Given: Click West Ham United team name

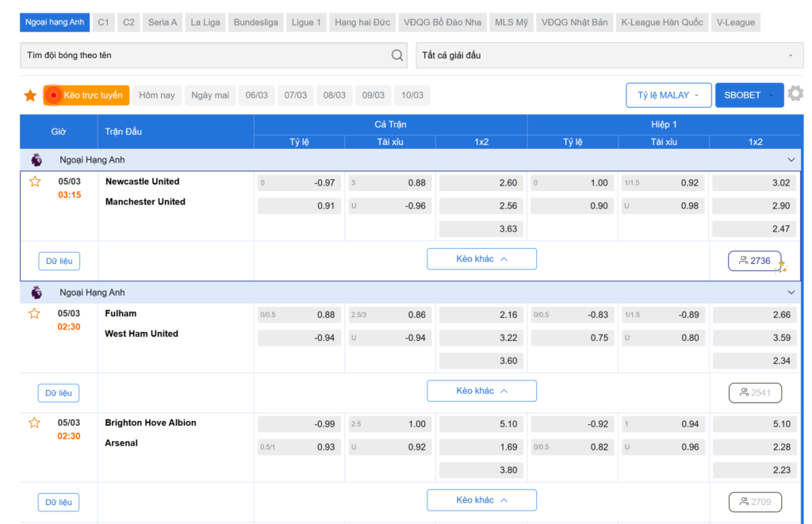Looking at the screenshot, I should coord(141,334).
